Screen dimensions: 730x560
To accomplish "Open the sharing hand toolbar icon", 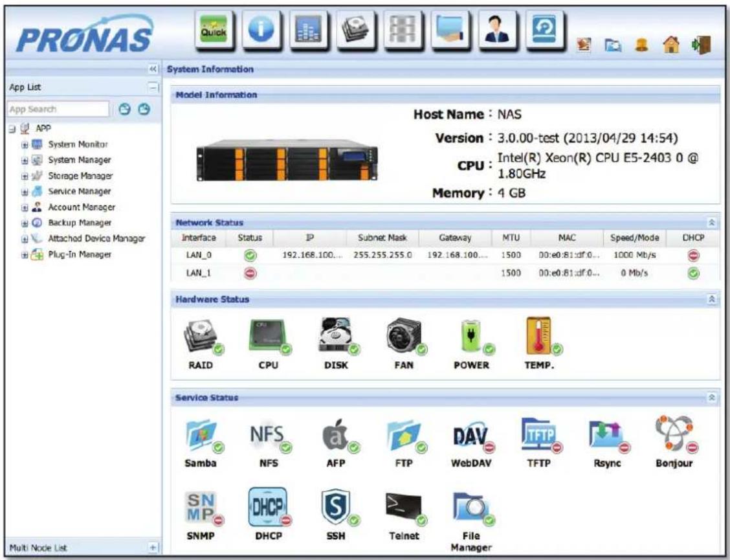I will coord(450,30).
